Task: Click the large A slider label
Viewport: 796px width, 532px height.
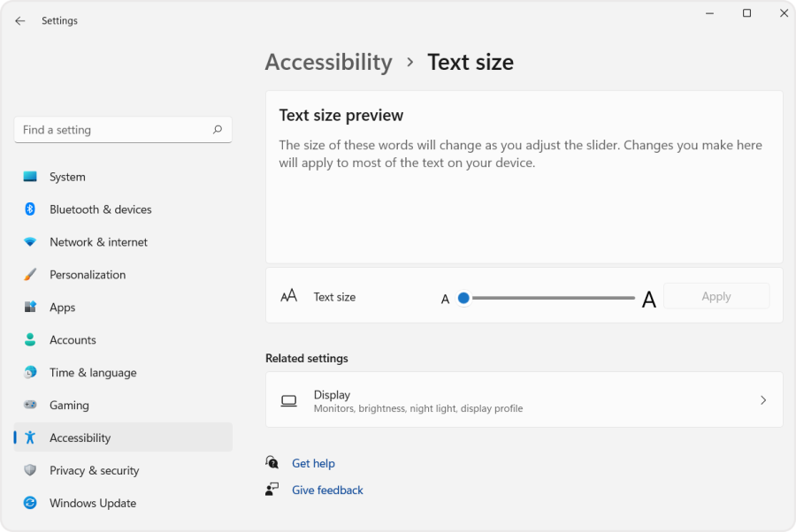Action: [649, 299]
